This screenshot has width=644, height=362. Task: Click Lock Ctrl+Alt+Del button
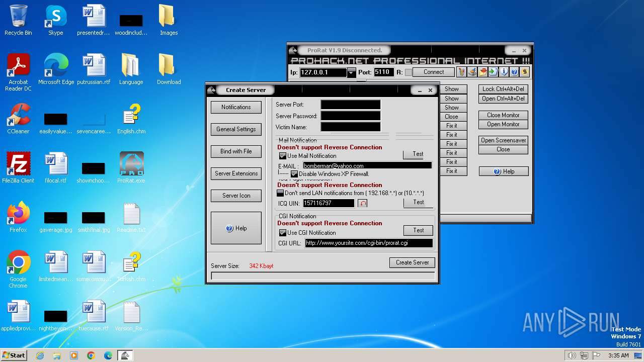[x=503, y=89]
